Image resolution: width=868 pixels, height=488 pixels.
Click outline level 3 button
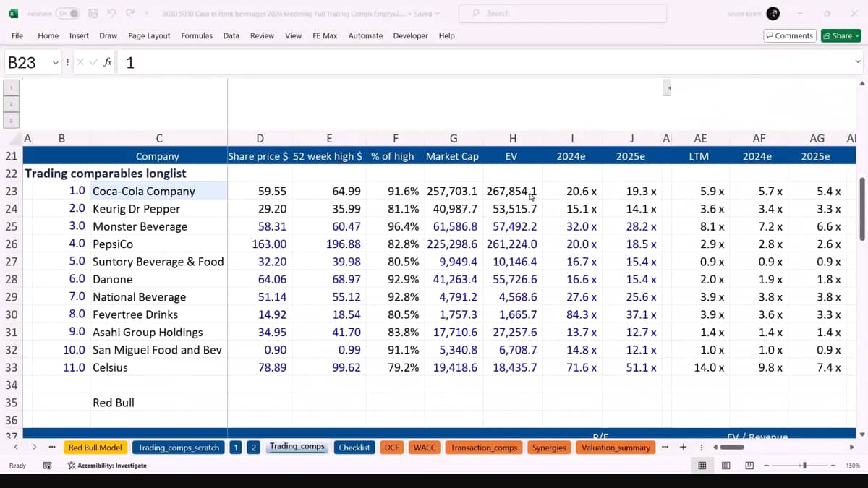click(x=11, y=121)
